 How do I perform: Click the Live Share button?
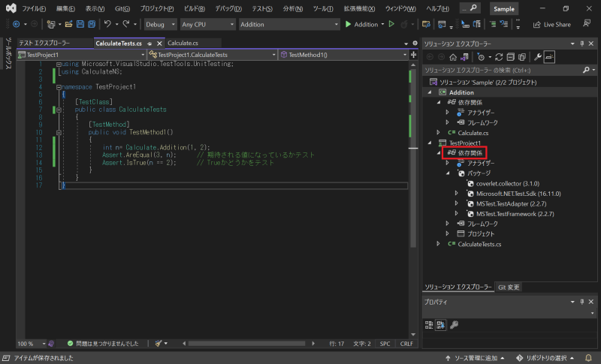(551, 25)
